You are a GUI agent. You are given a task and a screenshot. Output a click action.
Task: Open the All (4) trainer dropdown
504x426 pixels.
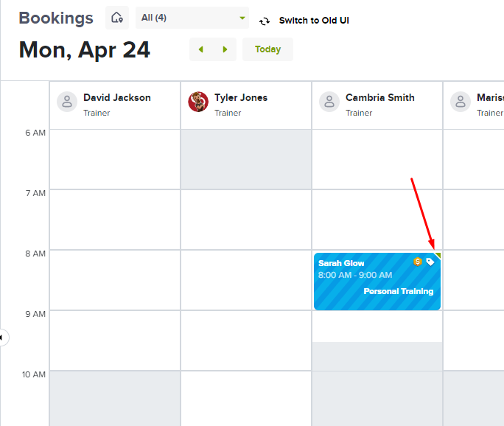pos(192,18)
